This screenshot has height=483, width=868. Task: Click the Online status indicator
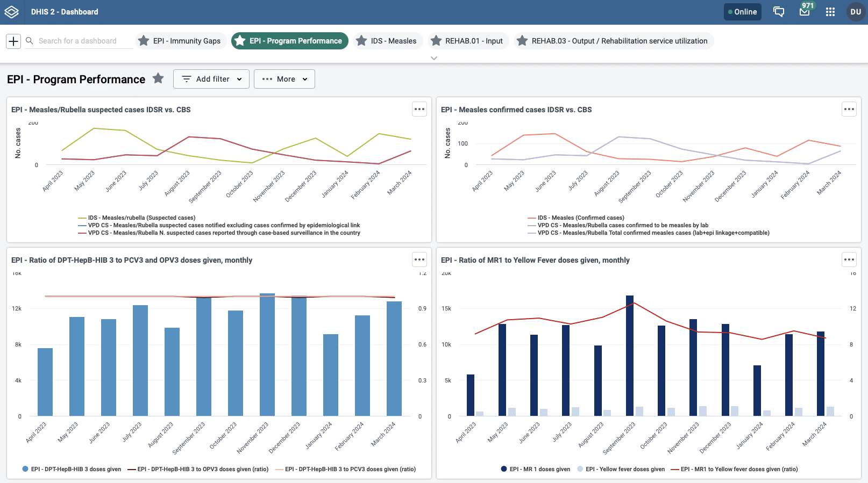(742, 12)
